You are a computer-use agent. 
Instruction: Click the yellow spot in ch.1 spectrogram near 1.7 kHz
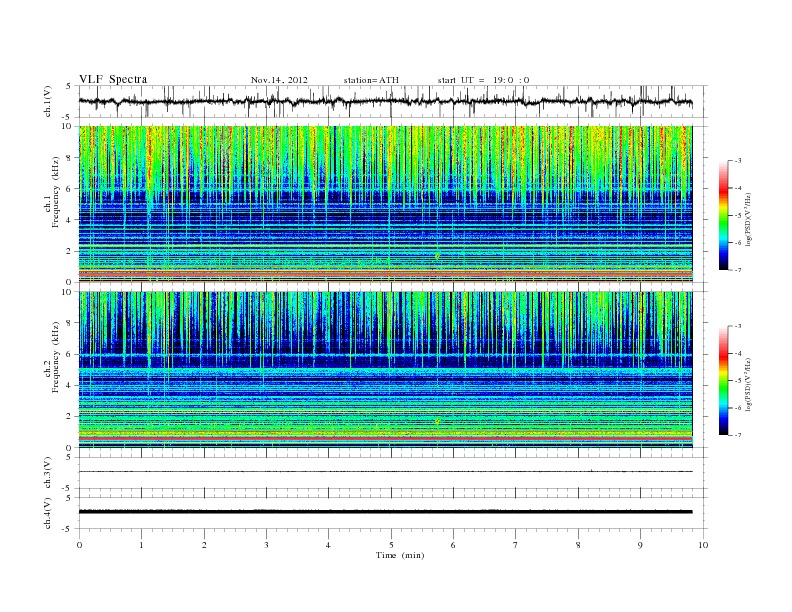tap(437, 256)
